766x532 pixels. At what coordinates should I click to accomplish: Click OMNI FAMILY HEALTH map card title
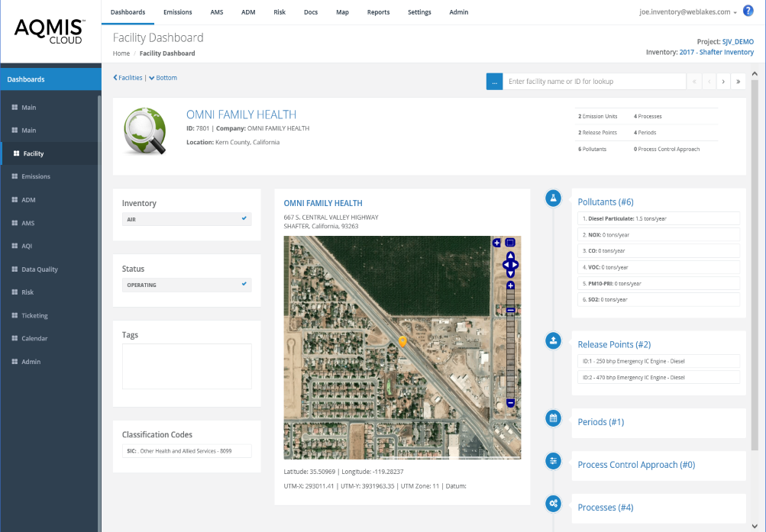pyautogui.click(x=323, y=203)
